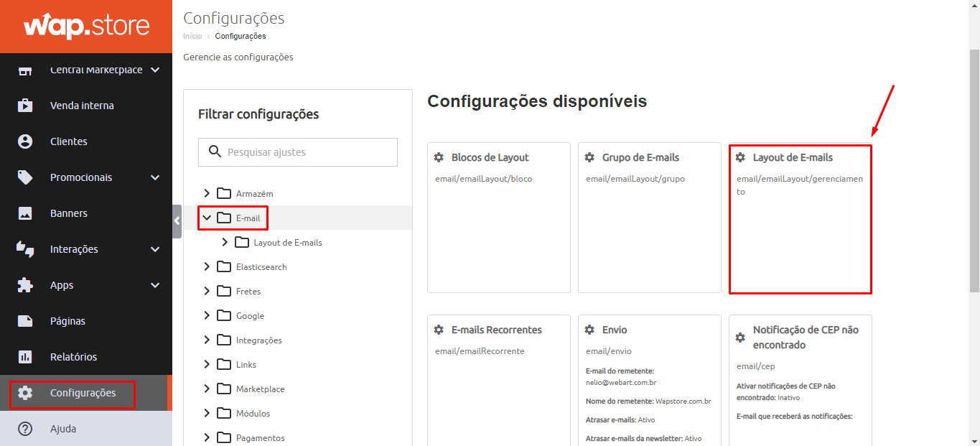Click gear icon on Envio card
This screenshot has height=446, width=980.
tap(589, 330)
